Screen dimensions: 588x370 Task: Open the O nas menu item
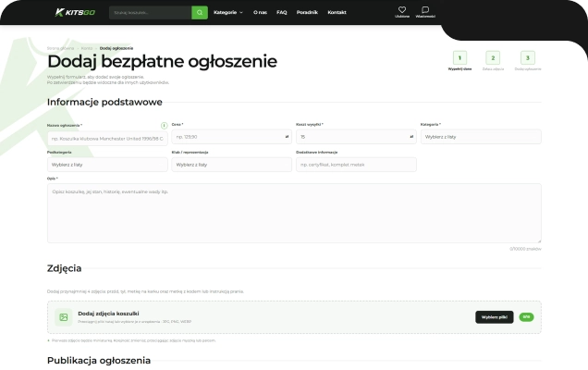(x=260, y=12)
